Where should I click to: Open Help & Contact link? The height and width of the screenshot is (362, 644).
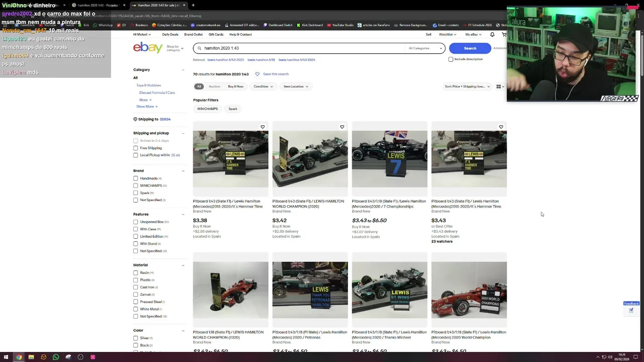(240, 34)
